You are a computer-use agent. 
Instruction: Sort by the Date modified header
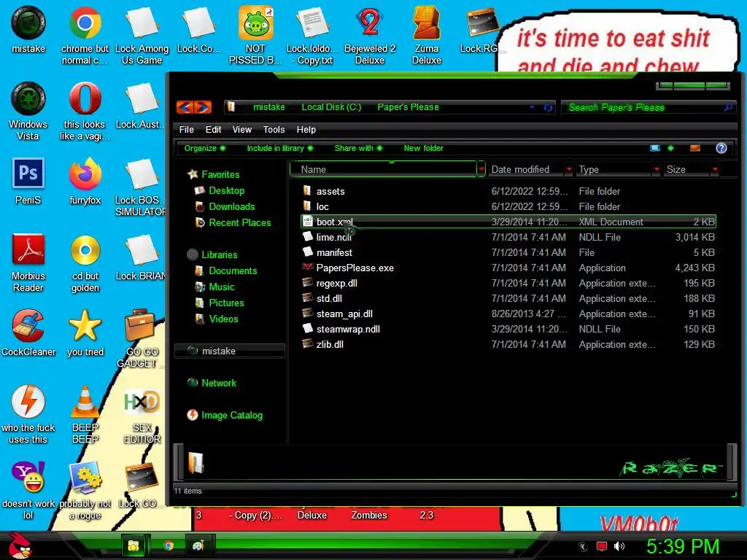(526, 169)
